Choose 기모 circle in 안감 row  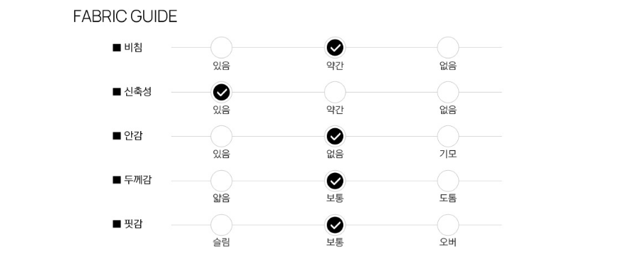tap(448, 137)
